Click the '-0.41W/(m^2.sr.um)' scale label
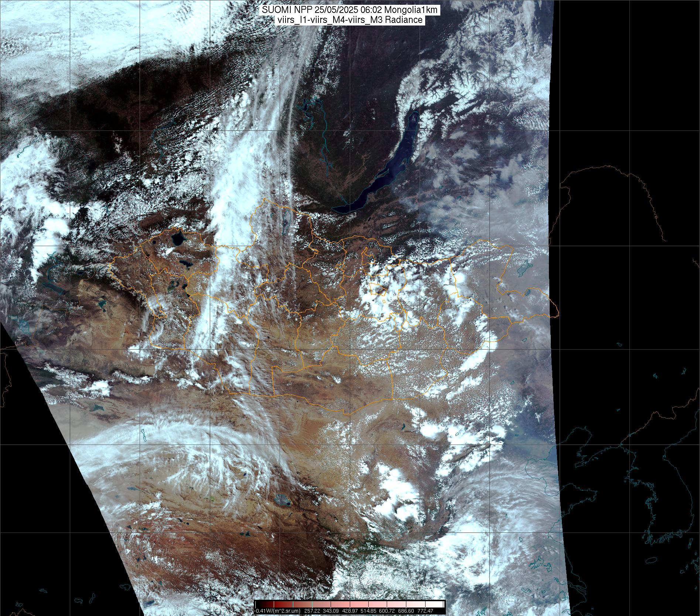The height and width of the screenshot is (616, 700). click(277, 611)
